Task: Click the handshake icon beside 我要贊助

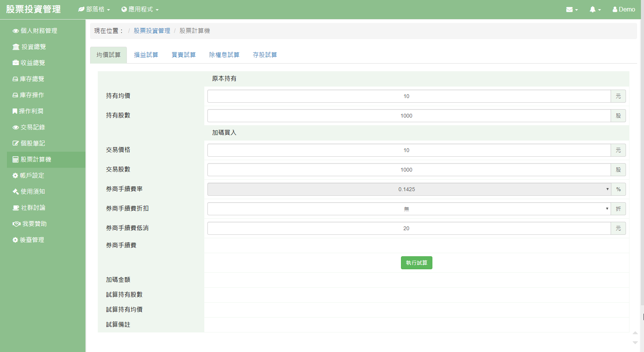Action: coord(16,224)
